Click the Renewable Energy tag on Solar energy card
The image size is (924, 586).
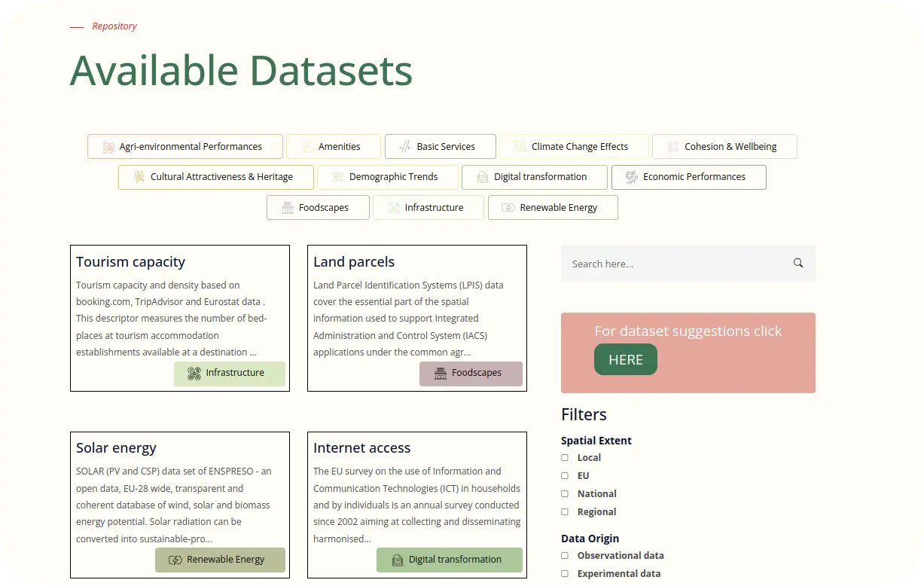click(220, 560)
